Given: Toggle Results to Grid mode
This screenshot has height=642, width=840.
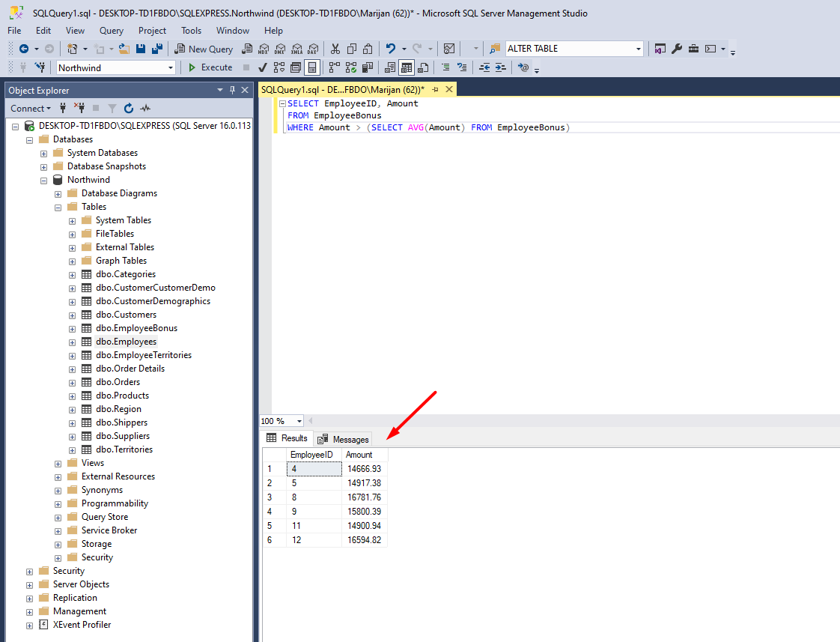Looking at the screenshot, I should coord(407,67).
